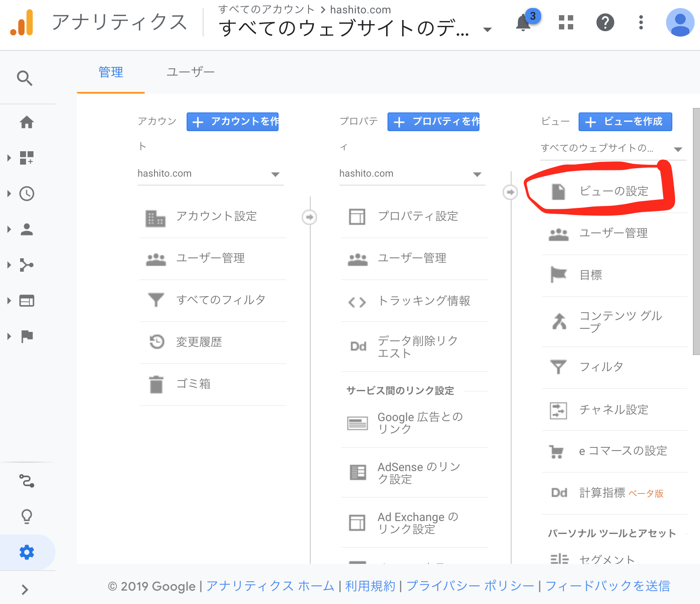This screenshot has height=604, width=700.
Task: Open 利用規約 footer link
Action: click(x=370, y=586)
